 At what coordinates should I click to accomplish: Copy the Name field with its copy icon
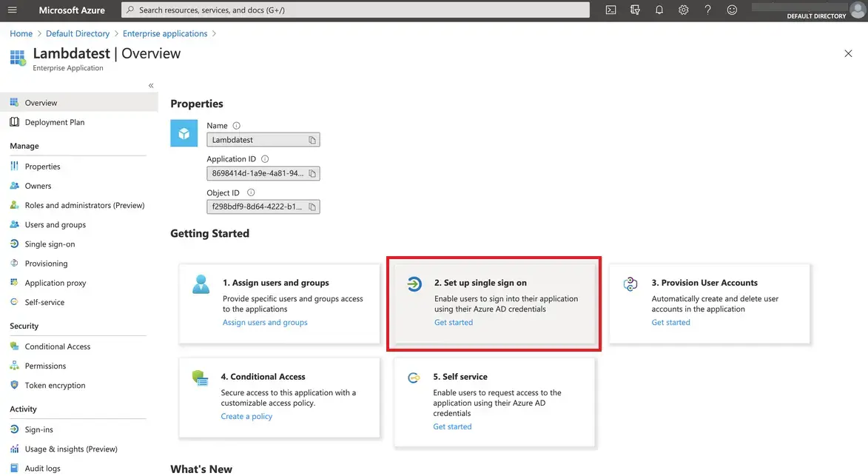tap(312, 139)
